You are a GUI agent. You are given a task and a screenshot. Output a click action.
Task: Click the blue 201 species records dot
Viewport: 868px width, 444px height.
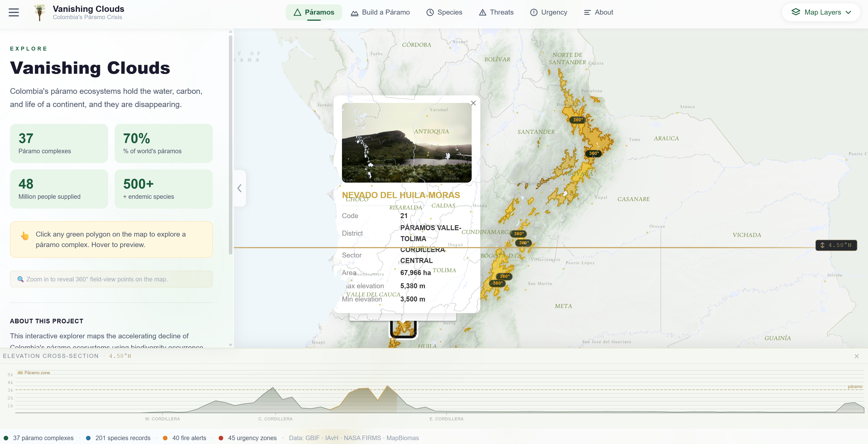click(x=88, y=438)
